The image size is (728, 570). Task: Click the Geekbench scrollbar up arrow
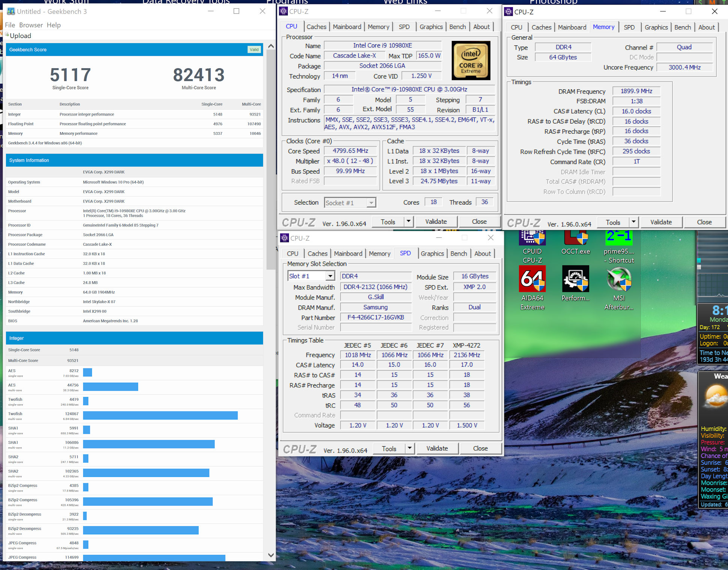pos(271,46)
